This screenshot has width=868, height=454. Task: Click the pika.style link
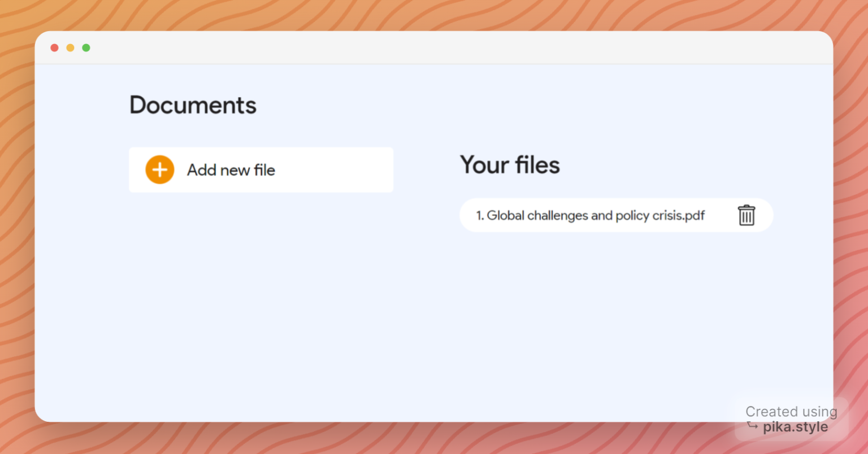796,426
